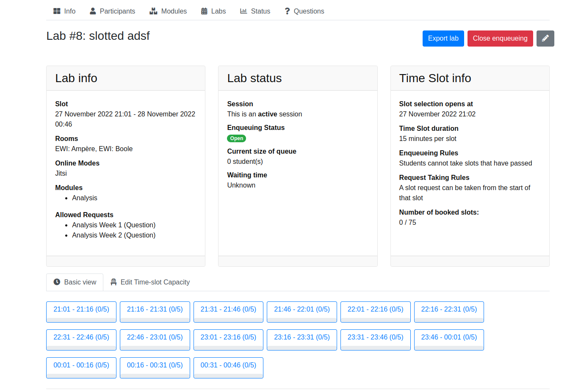
Task: Click the chair icon for Time-slot Capacity
Action: pyautogui.click(x=113, y=282)
